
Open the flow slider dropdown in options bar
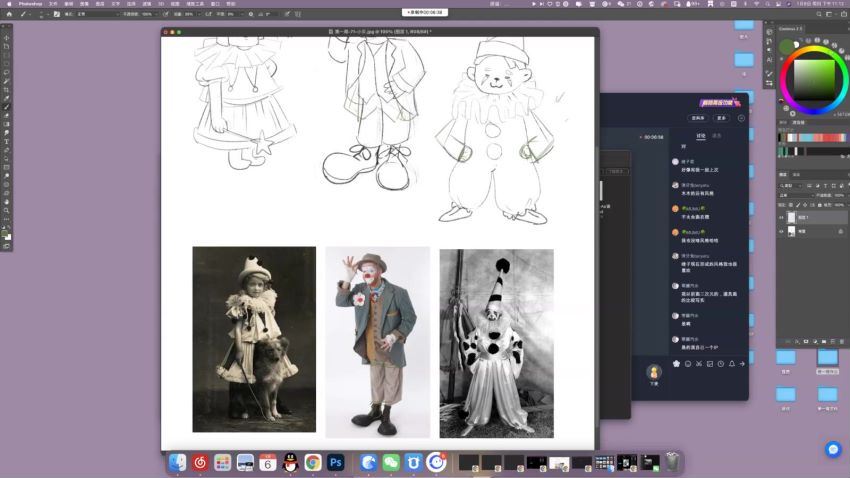(201, 14)
